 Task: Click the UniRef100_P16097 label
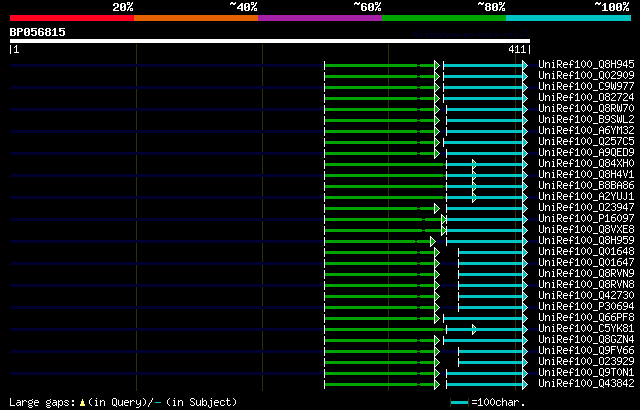tap(586, 219)
